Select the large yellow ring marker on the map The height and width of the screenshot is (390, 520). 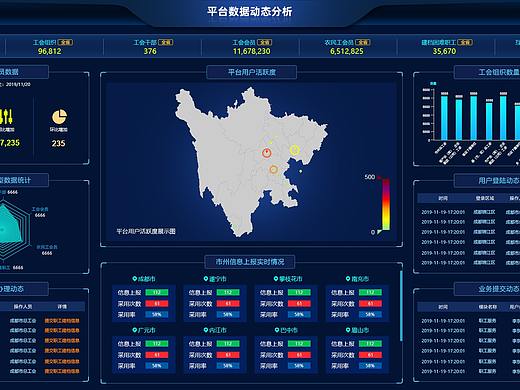point(294,150)
